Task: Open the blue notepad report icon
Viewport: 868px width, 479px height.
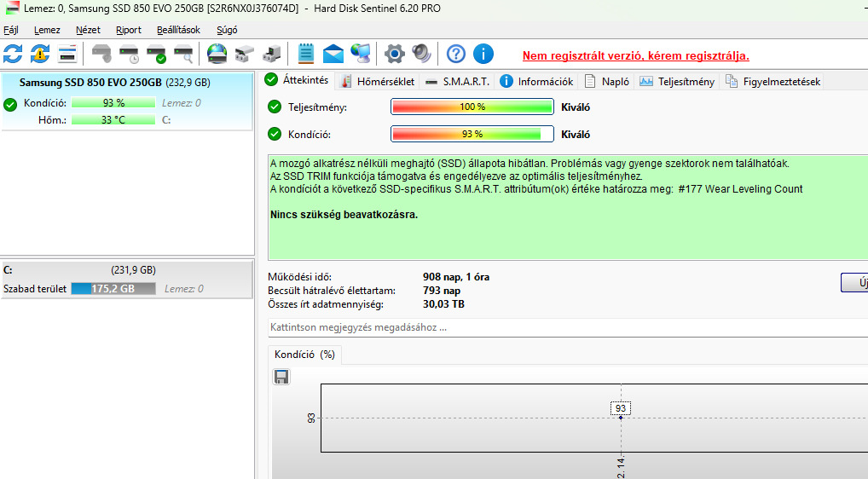Action: [x=305, y=55]
